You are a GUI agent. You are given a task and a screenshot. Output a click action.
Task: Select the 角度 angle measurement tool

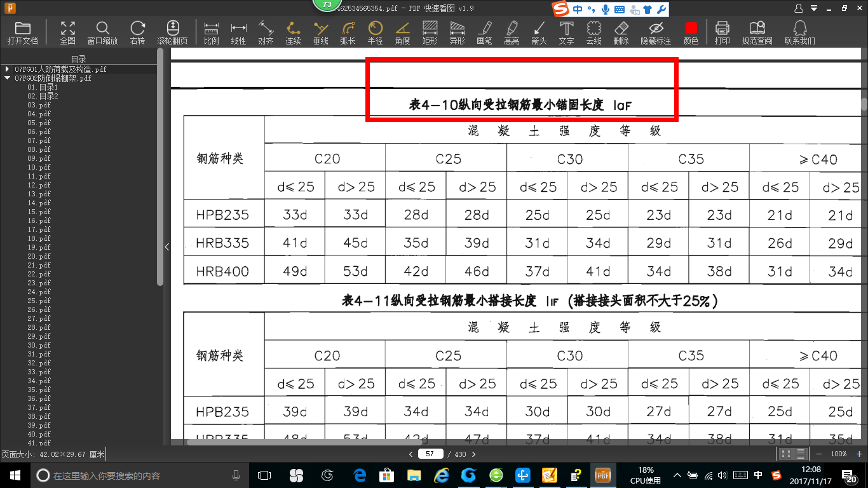(x=402, y=32)
